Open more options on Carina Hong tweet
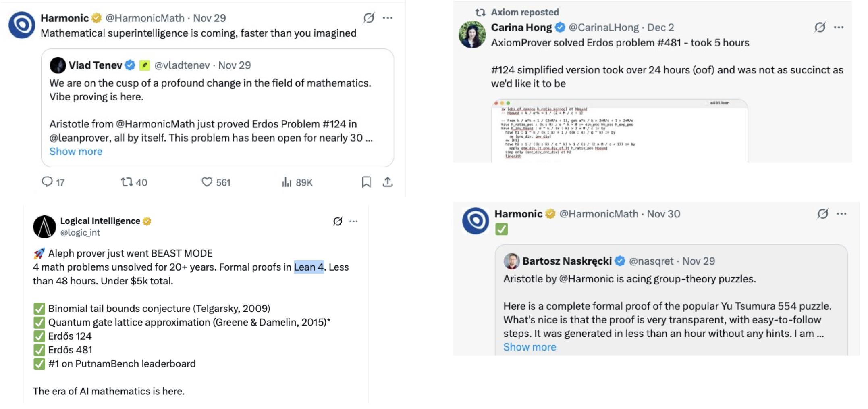Viewport: 868px width, 409px height. (x=839, y=27)
